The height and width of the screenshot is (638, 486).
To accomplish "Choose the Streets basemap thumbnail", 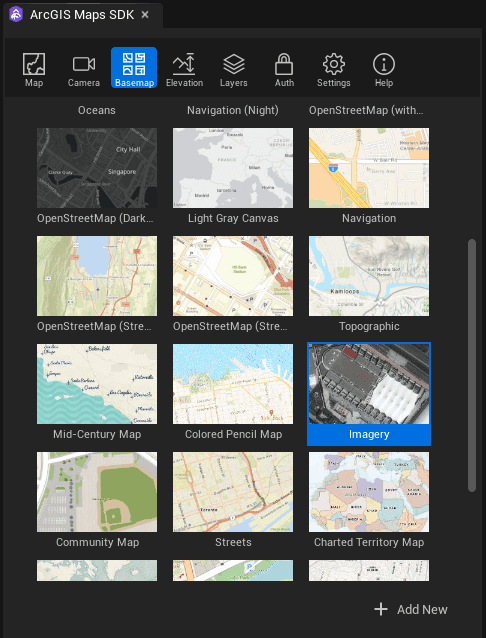I will point(233,492).
